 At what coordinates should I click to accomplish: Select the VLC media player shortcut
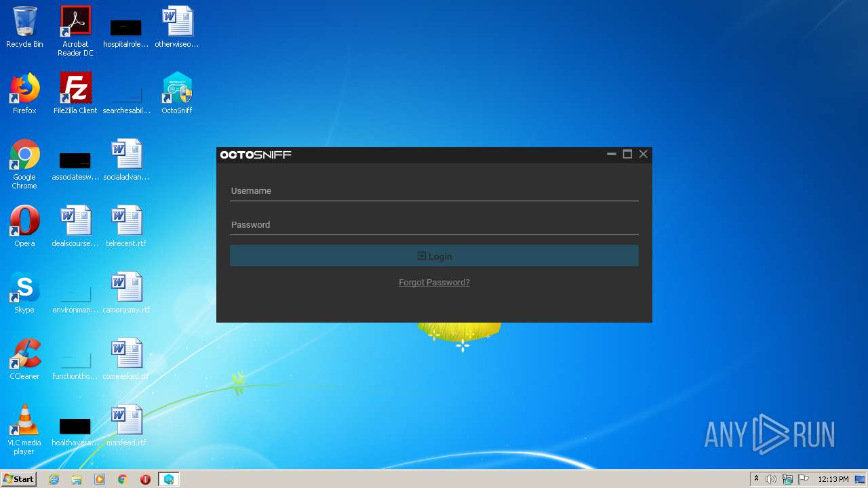coord(24,430)
